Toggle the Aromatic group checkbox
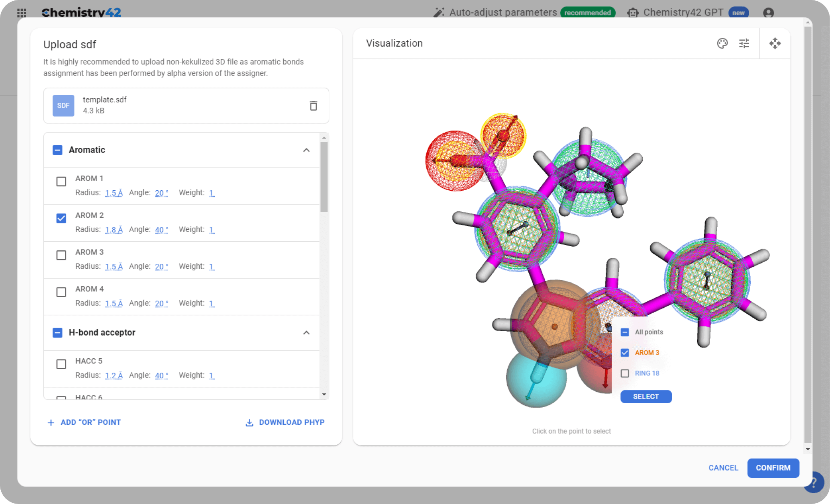 click(x=57, y=150)
